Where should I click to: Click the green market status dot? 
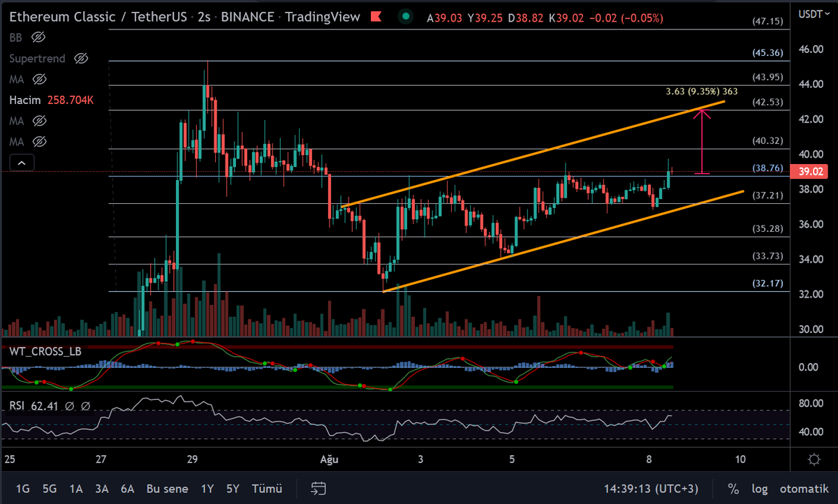coord(406,15)
